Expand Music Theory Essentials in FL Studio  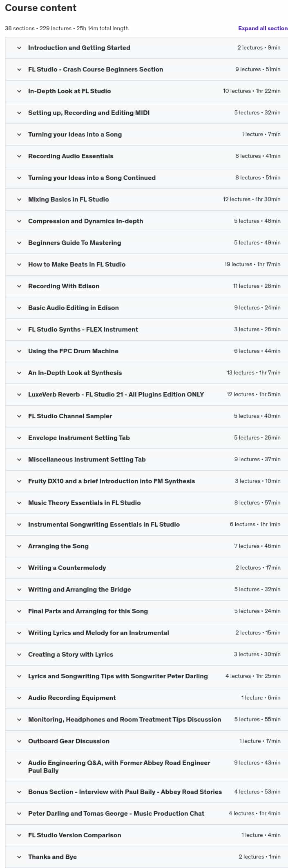pyautogui.click(x=146, y=503)
